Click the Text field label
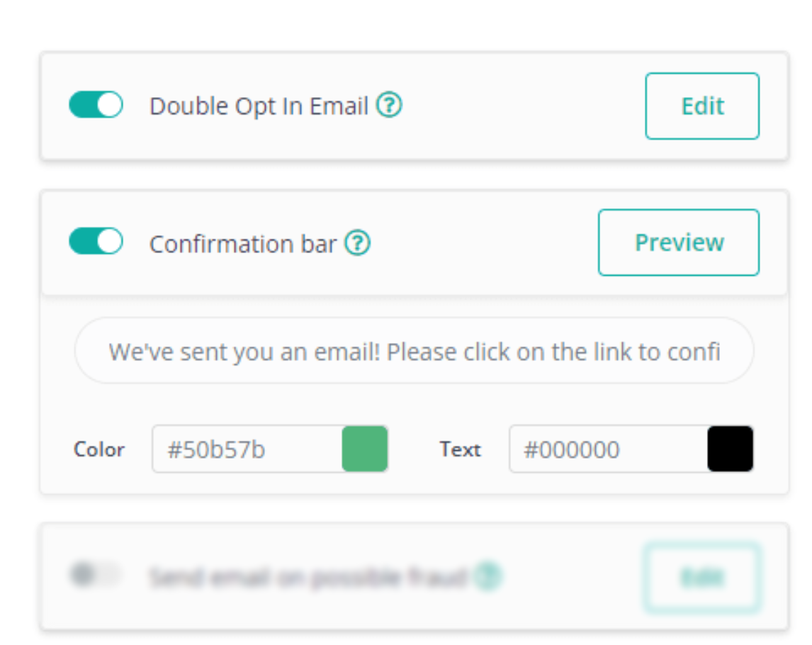 point(460,449)
